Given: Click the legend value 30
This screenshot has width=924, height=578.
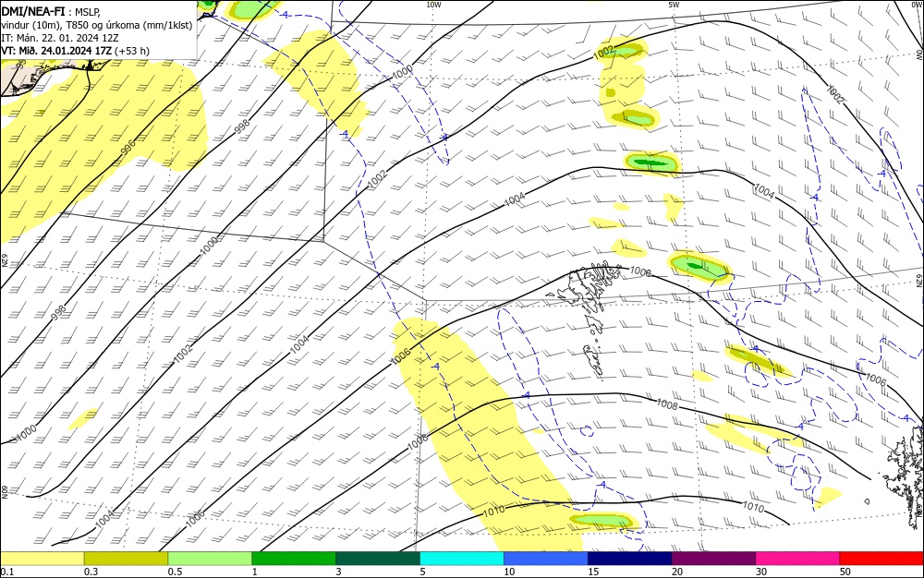Looking at the screenshot, I should point(761,572).
